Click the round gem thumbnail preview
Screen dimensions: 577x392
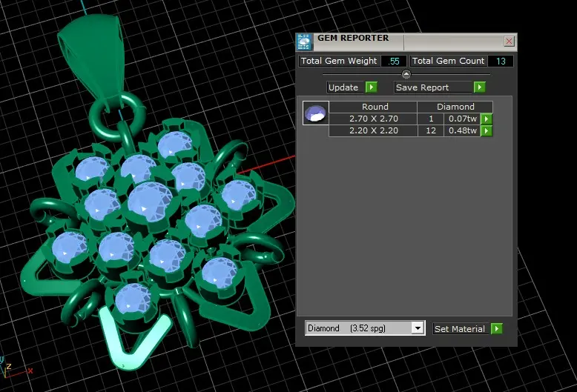[x=316, y=113]
